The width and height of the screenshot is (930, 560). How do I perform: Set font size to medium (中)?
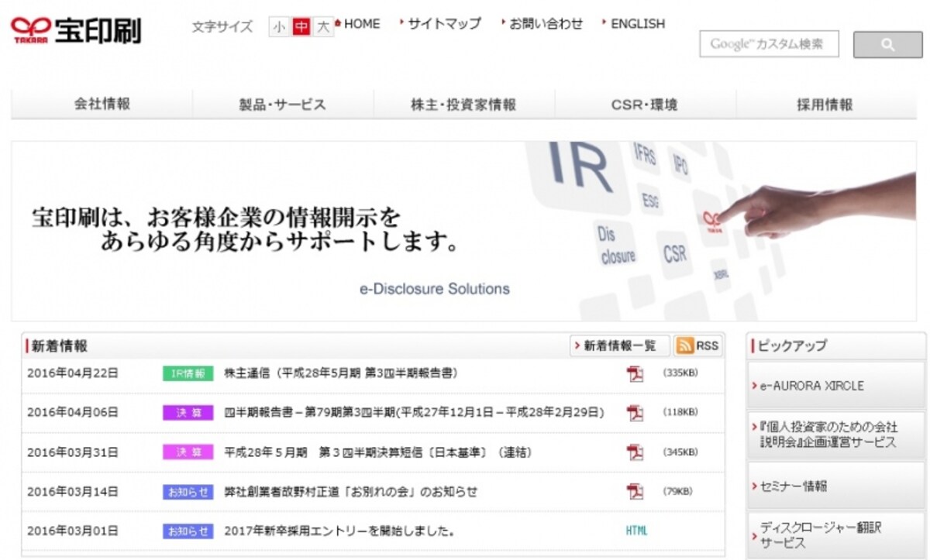click(x=301, y=27)
